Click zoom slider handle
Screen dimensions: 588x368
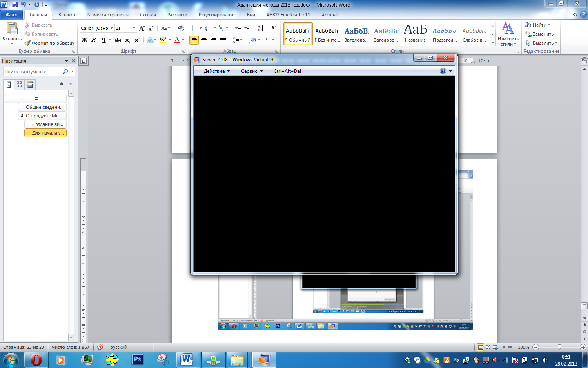click(559, 347)
